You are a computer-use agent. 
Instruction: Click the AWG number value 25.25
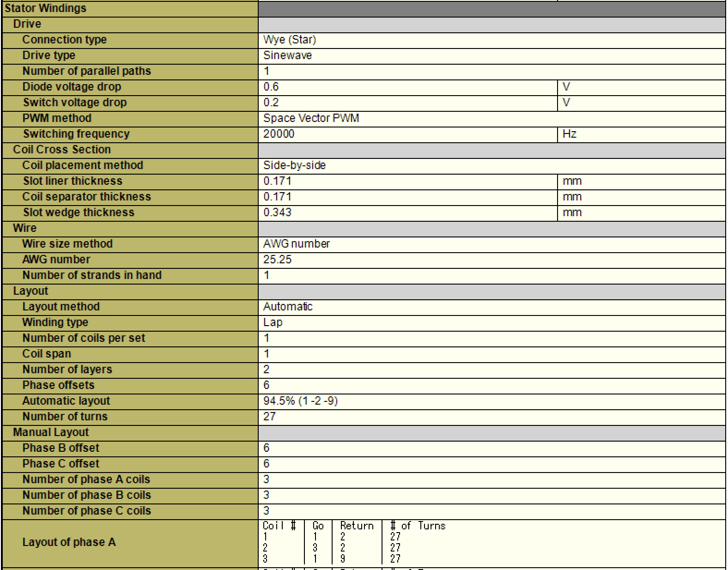277,260
